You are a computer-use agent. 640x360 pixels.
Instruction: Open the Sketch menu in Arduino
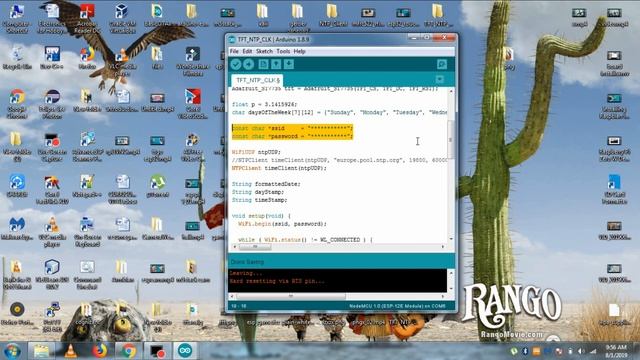click(264, 51)
